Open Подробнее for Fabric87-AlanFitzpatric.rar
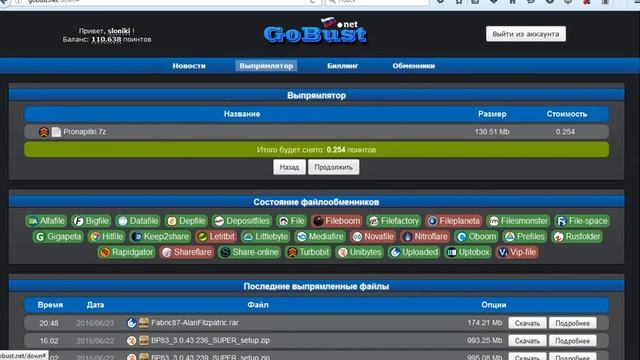640x360 pixels. click(x=572, y=323)
